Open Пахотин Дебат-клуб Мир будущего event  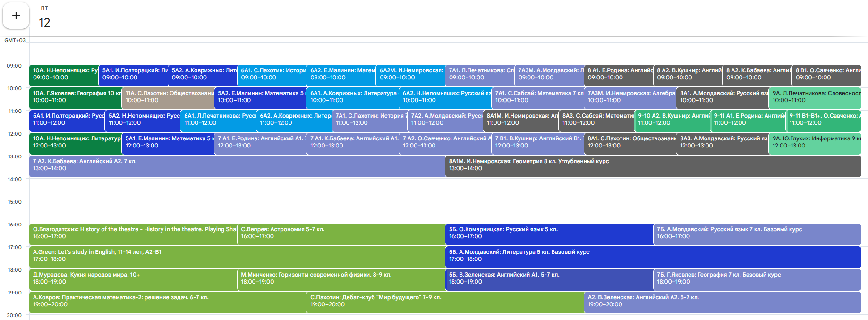(x=445, y=301)
